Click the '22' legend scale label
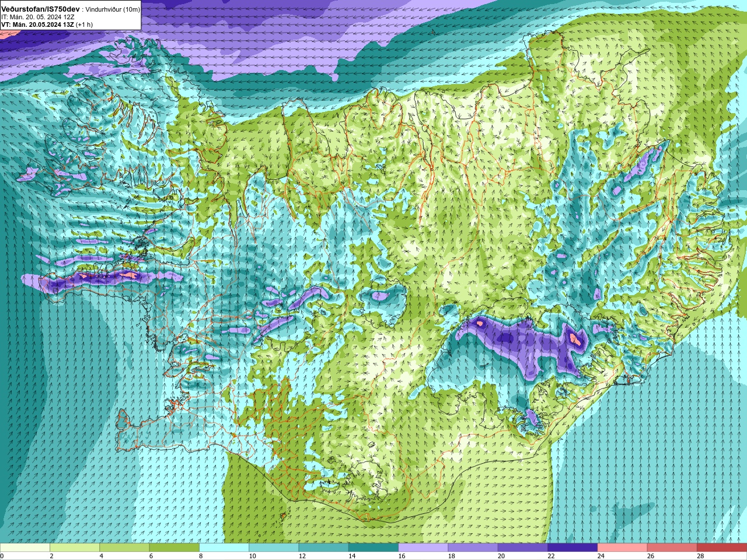Viewport: 747px width, 560px height. (x=551, y=556)
